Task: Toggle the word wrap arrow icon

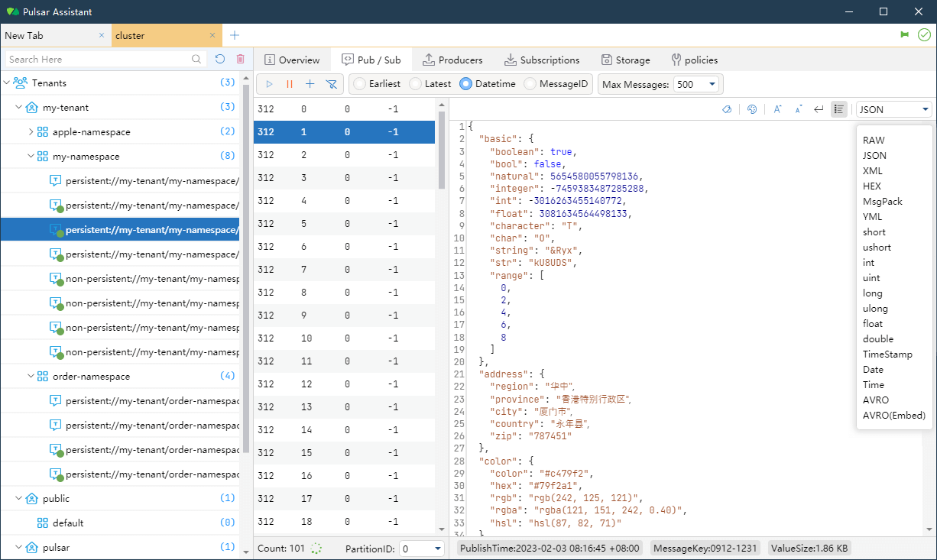Action: point(819,109)
